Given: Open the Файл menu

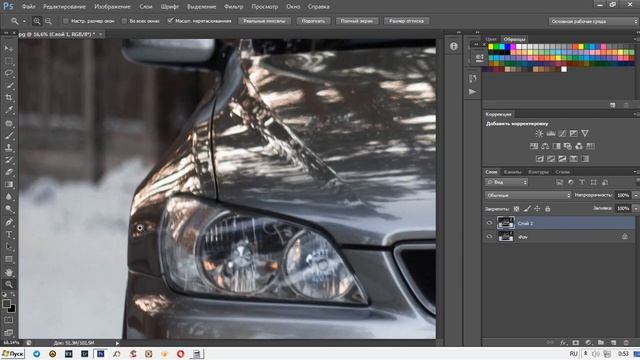Looking at the screenshot, I should tap(28, 7).
